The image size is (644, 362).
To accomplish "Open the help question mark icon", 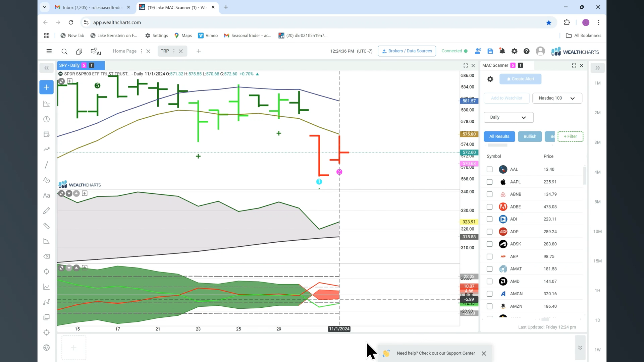I will (527, 51).
